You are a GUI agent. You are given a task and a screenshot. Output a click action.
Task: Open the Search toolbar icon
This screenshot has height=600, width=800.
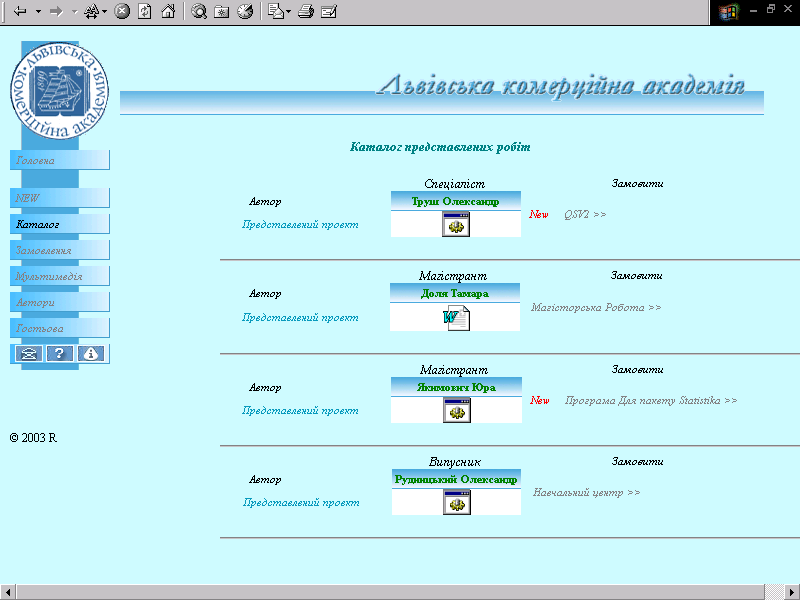(198, 11)
